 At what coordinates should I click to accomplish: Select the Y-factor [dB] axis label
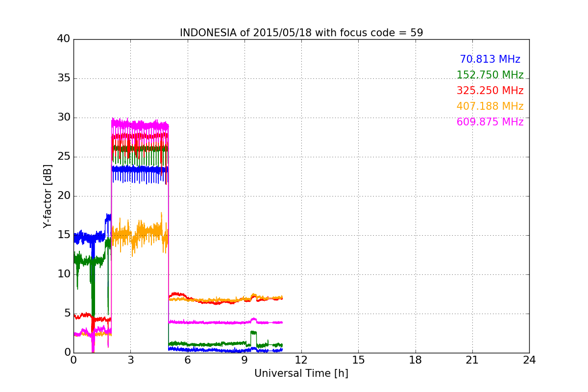48,196
